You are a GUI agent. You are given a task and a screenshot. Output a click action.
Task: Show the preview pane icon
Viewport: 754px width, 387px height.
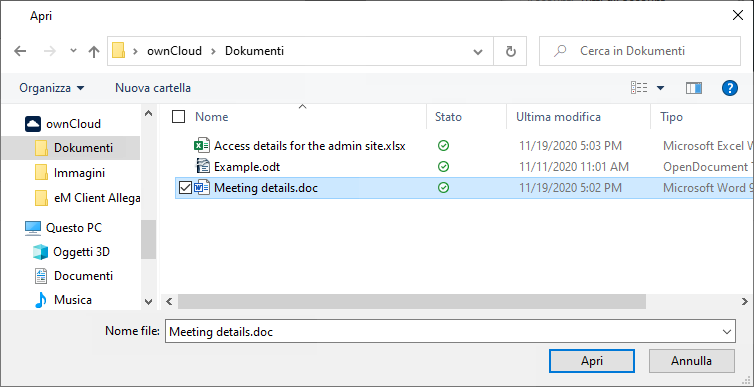[693, 88]
